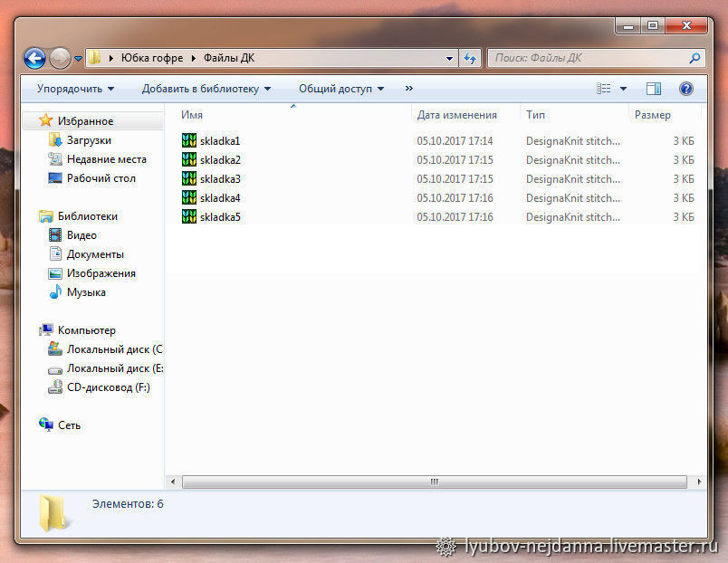Open the Изображения library
This screenshot has width=728, height=563.
click(101, 273)
